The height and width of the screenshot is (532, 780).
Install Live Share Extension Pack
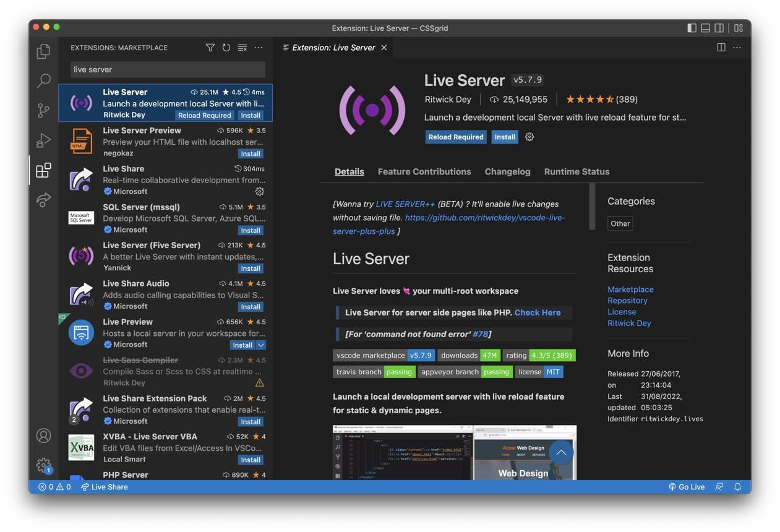pos(251,422)
